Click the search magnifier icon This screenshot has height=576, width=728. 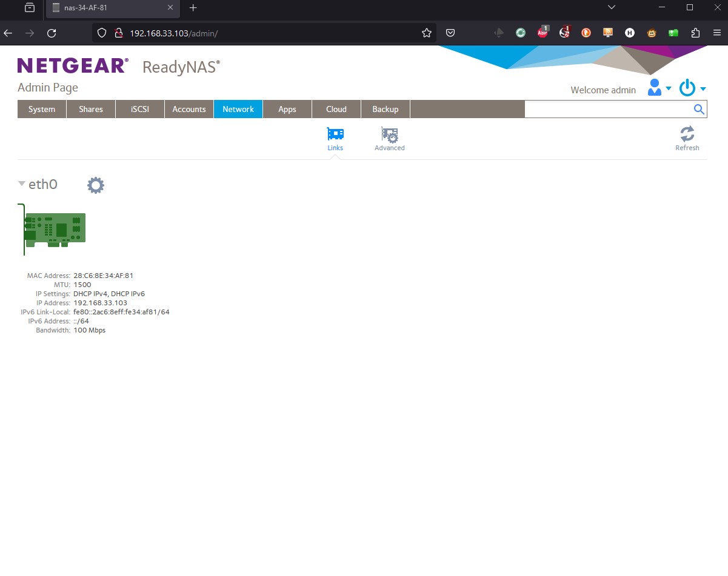(x=698, y=109)
